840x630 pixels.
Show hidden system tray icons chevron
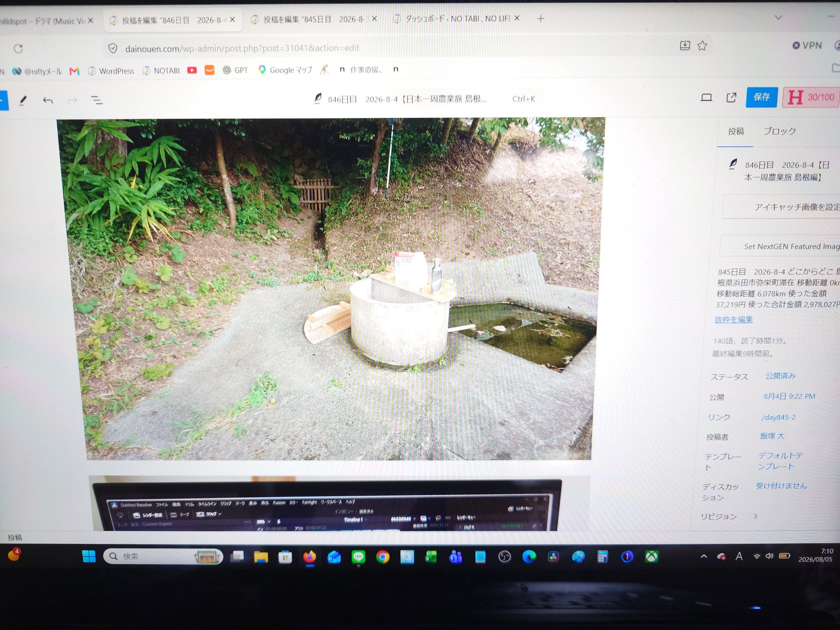(x=704, y=556)
